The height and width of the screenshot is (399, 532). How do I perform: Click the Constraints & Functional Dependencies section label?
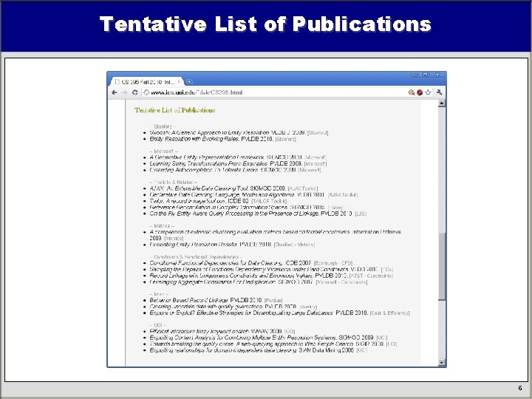tap(196, 257)
